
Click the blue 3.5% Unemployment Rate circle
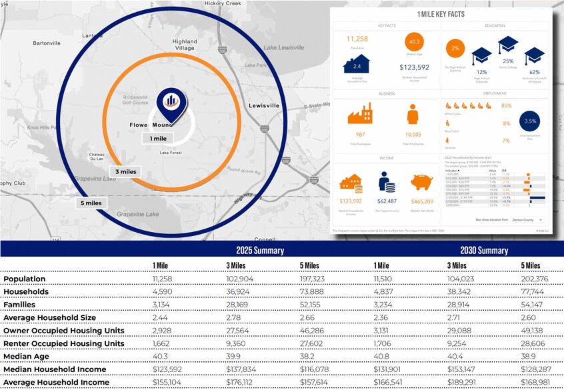530,121
